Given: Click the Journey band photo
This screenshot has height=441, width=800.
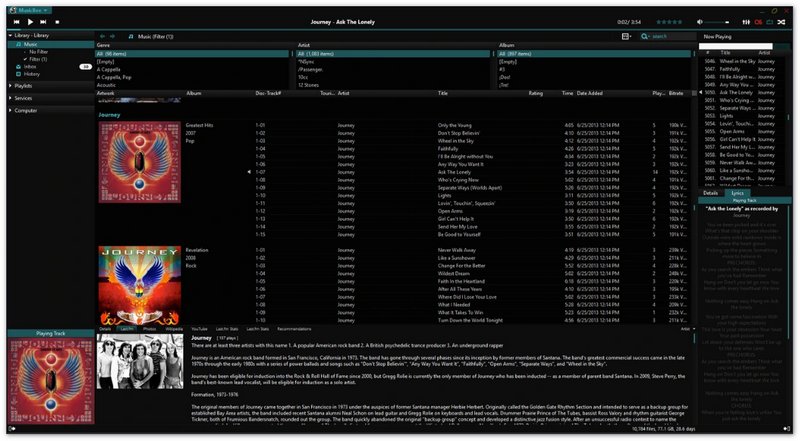Looking at the screenshot, I should pyautogui.click(x=140, y=362).
